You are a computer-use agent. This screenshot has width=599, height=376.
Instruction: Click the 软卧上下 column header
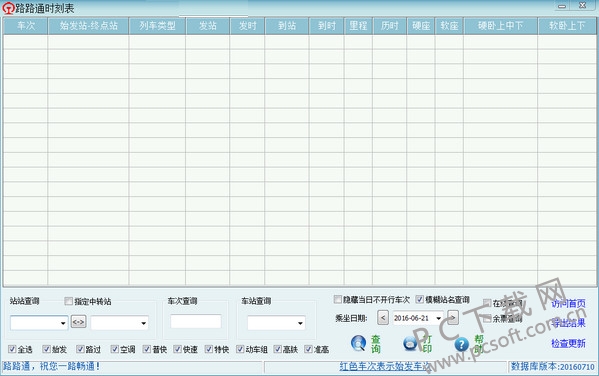[x=567, y=26]
